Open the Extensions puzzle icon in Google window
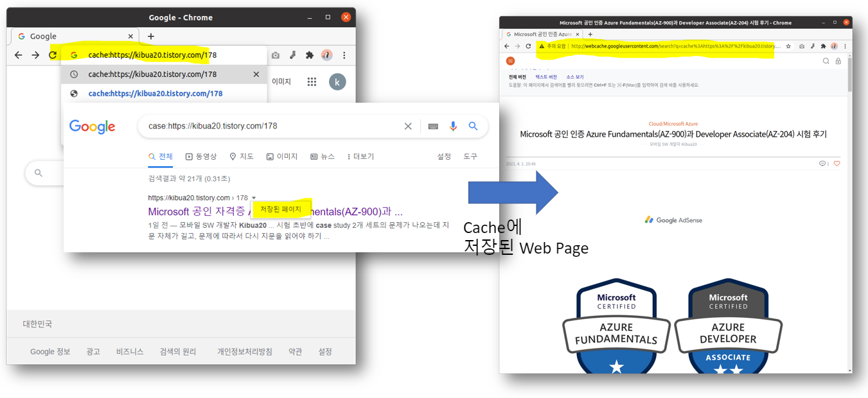 coord(310,55)
